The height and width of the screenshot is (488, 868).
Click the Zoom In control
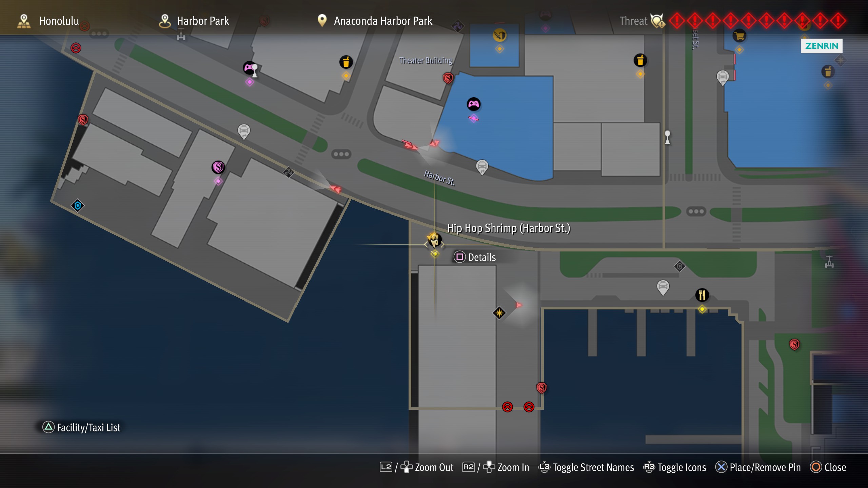[496, 467]
